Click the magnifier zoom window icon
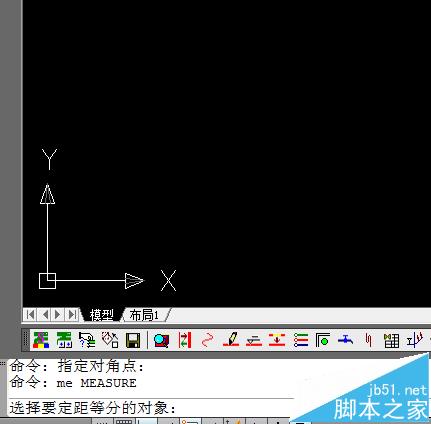The image size is (431, 424). pos(161,340)
